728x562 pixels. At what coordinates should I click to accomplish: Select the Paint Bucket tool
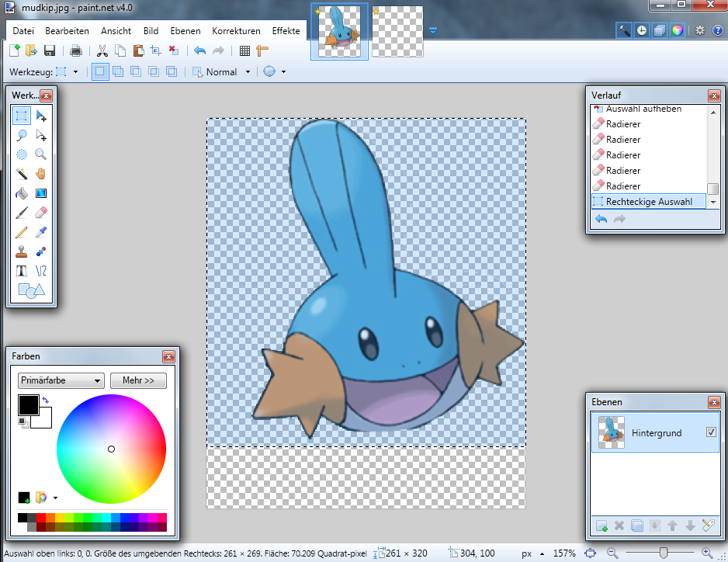click(22, 193)
